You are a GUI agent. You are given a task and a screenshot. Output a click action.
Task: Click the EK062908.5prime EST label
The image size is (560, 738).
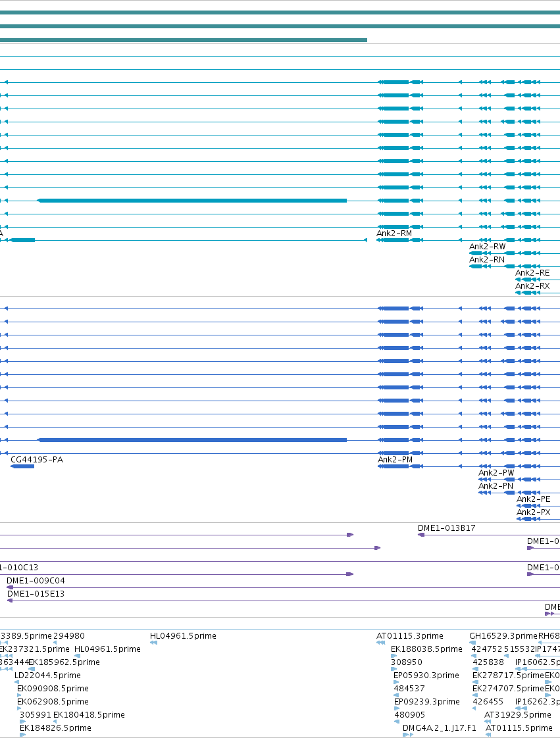[53, 702]
